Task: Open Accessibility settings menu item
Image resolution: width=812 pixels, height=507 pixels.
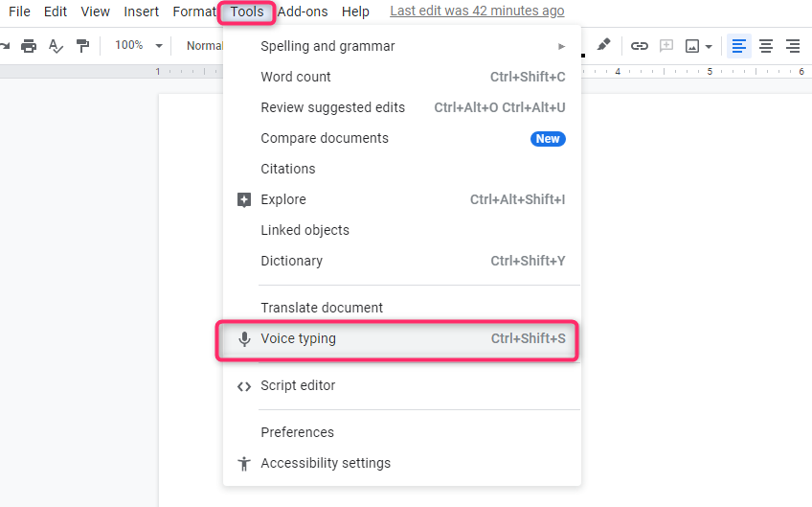Action: (402, 463)
